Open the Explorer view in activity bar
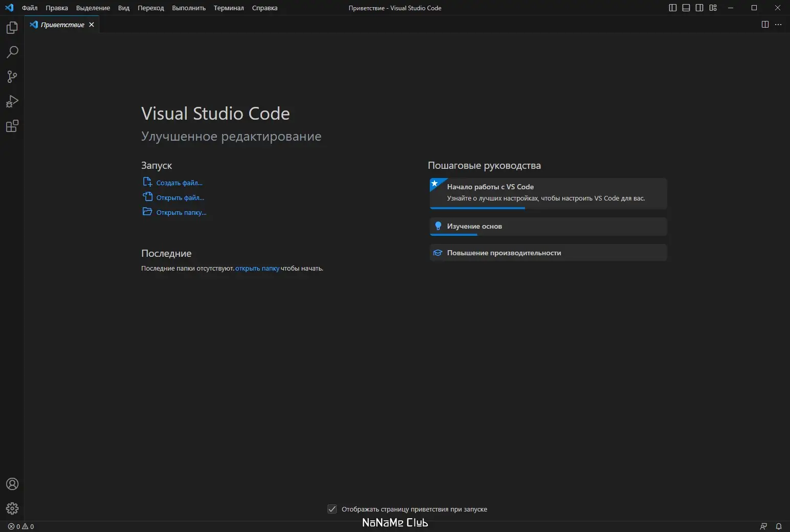Screen dimensions: 790x532 pos(12,28)
